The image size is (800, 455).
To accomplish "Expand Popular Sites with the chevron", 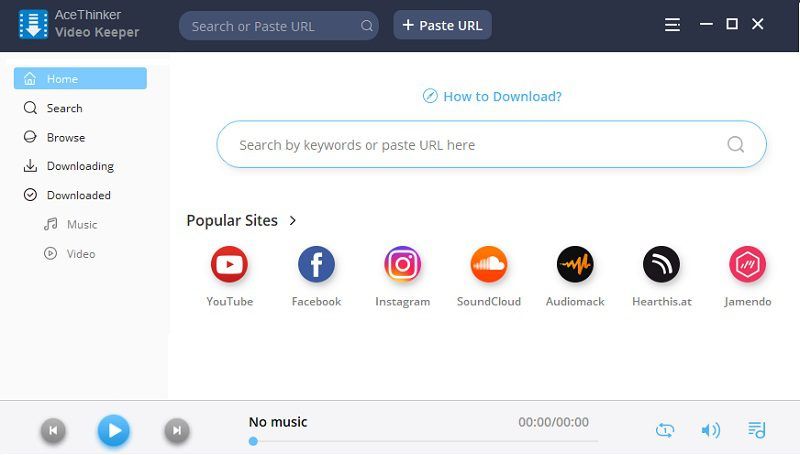I will pyautogui.click(x=292, y=220).
